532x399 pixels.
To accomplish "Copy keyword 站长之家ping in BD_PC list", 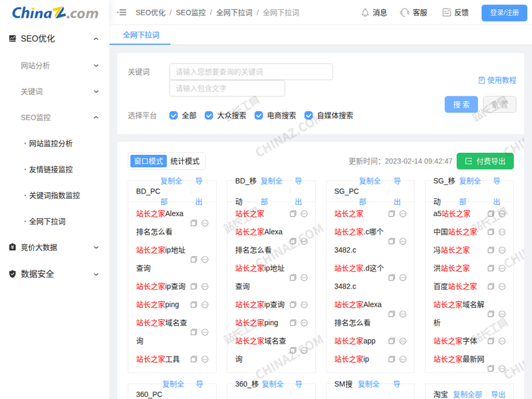I will tap(194, 305).
